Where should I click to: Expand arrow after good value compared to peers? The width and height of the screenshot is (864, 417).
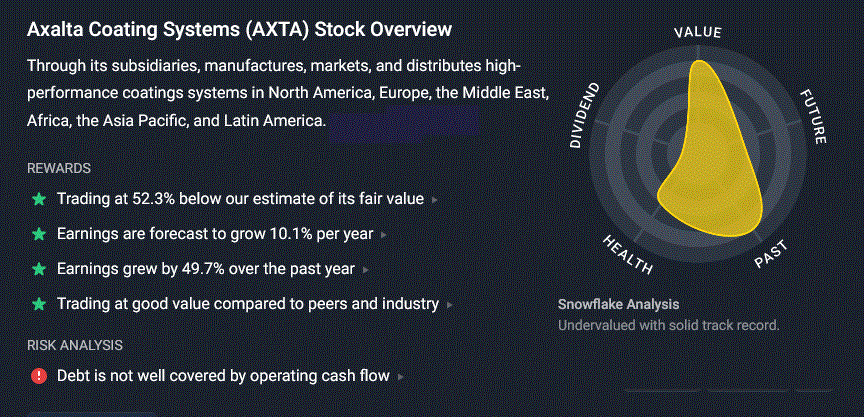pos(450,305)
